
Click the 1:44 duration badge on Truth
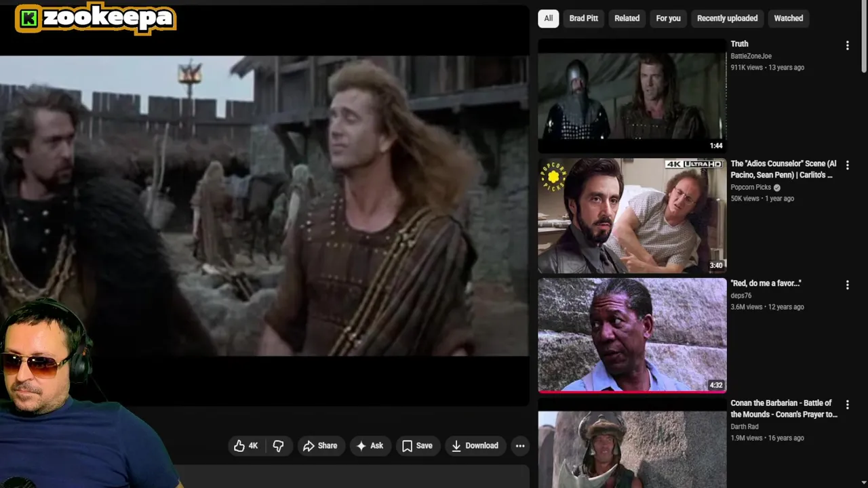click(716, 146)
